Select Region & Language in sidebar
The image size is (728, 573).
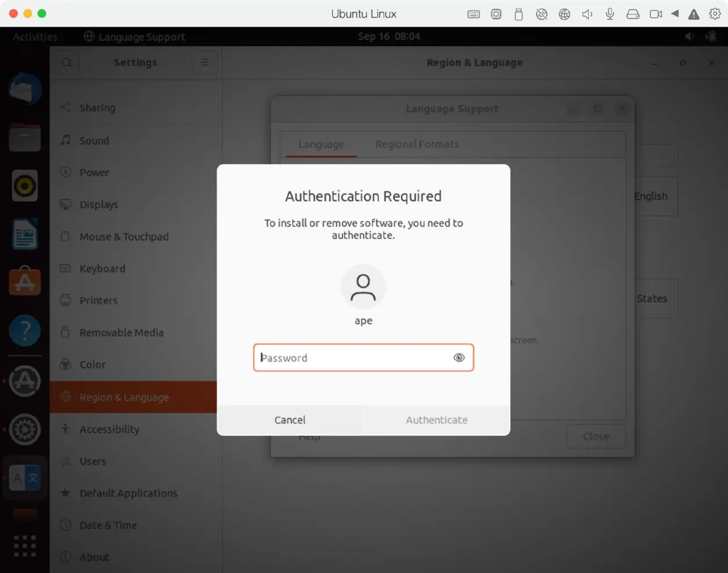coord(133,397)
